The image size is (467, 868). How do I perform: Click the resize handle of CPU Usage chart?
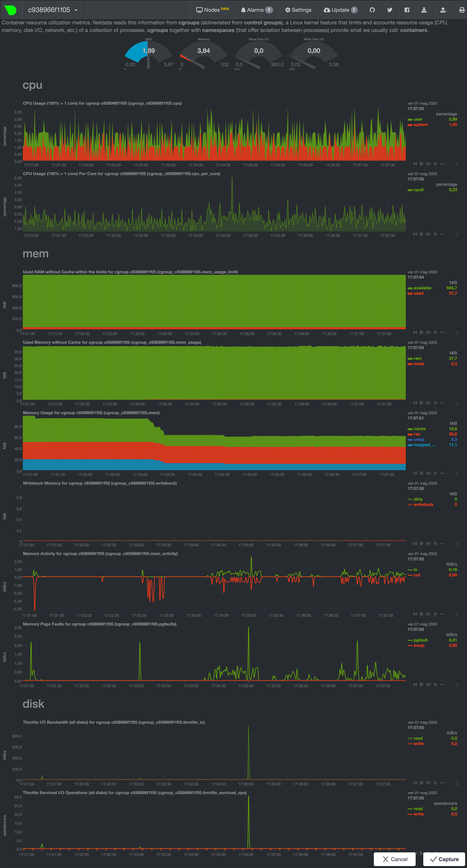(x=457, y=164)
